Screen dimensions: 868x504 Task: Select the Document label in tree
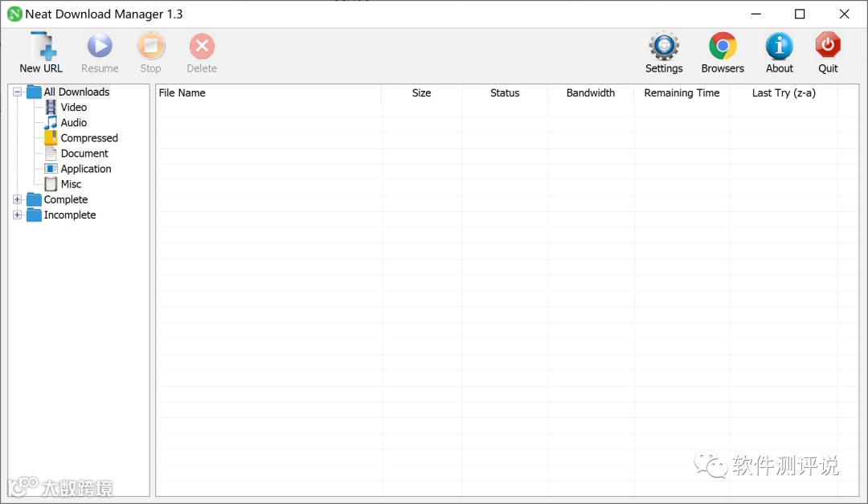(84, 154)
